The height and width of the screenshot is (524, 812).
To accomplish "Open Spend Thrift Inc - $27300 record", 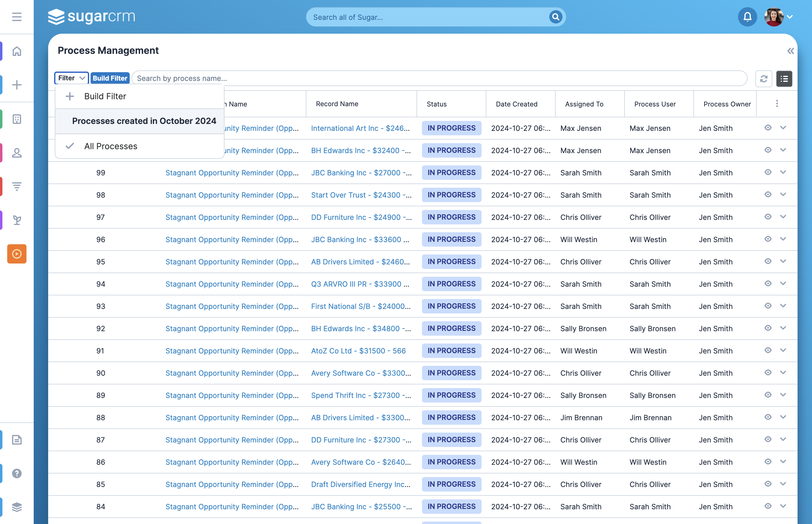I will tap(361, 395).
